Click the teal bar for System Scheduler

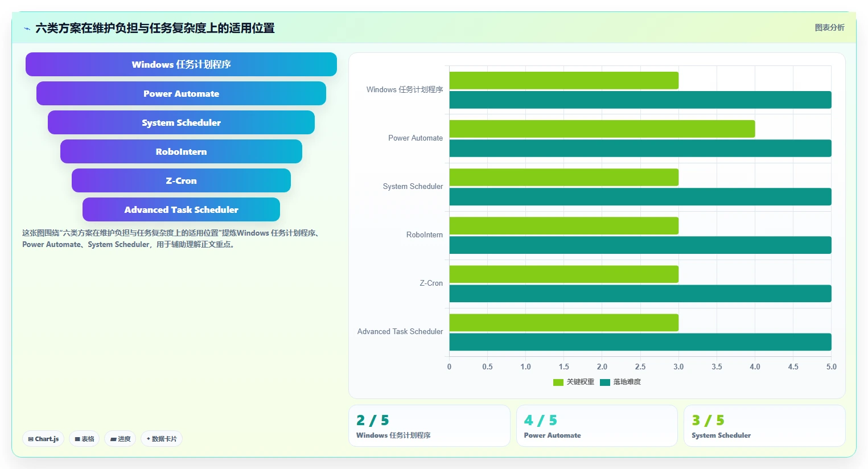point(640,196)
